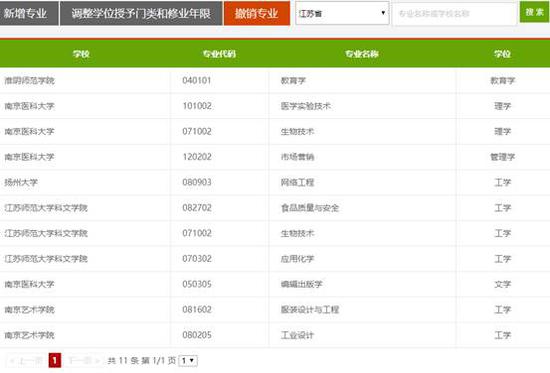Open the page number select dropdown

(x=188, y=361)
